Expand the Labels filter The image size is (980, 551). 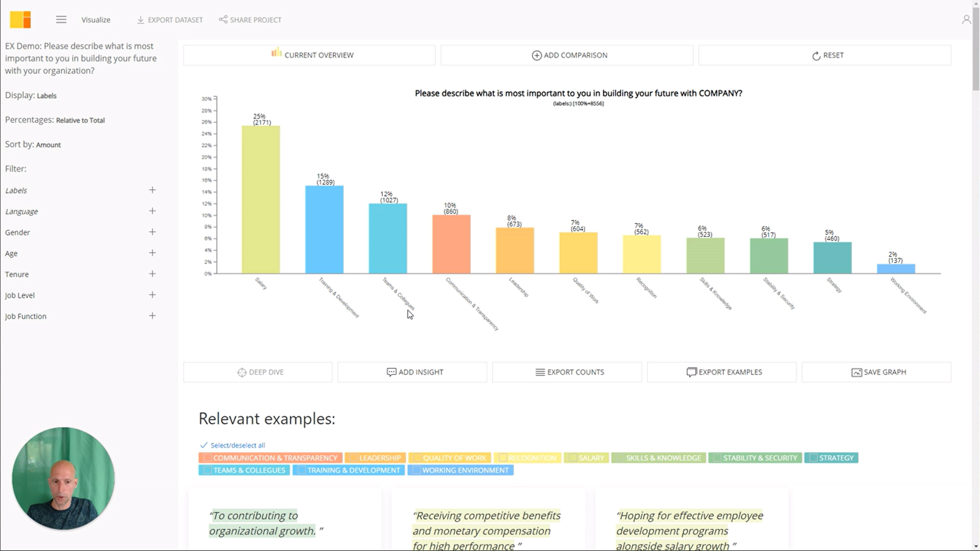click(x=152, y=190)
